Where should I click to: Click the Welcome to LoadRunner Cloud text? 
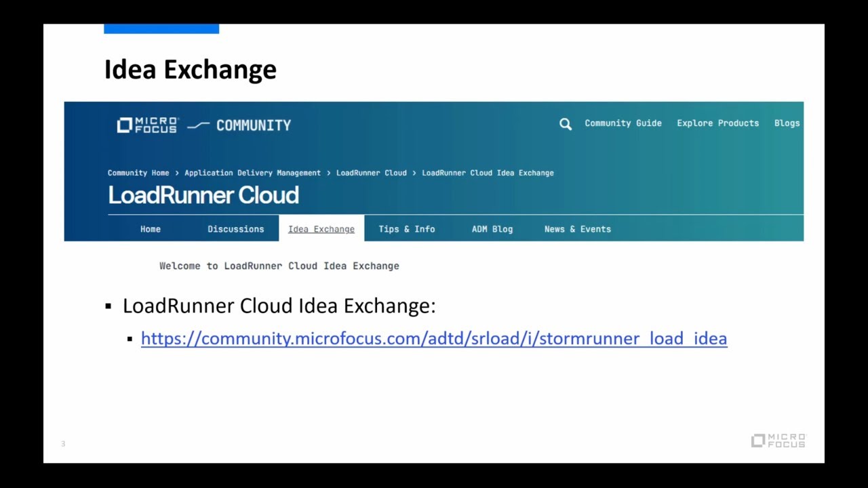pos(279,266)
